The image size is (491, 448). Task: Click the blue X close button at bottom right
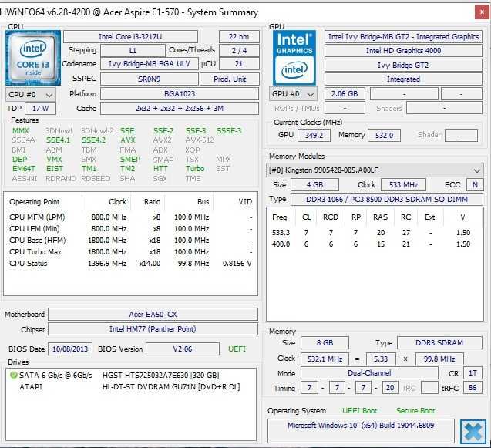tap(473, 432)
